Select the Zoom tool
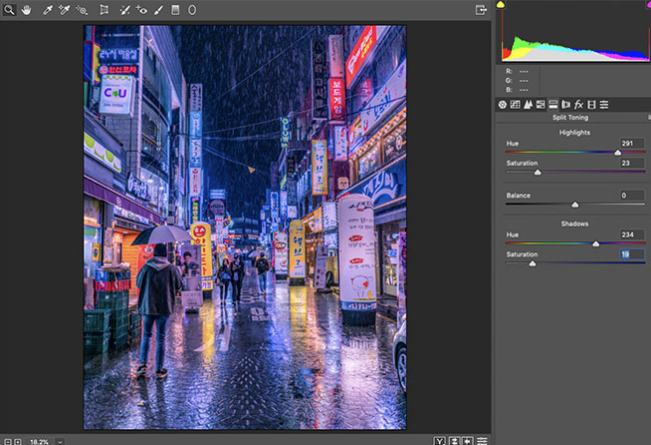The image size is (651, 445). point(9,10)
